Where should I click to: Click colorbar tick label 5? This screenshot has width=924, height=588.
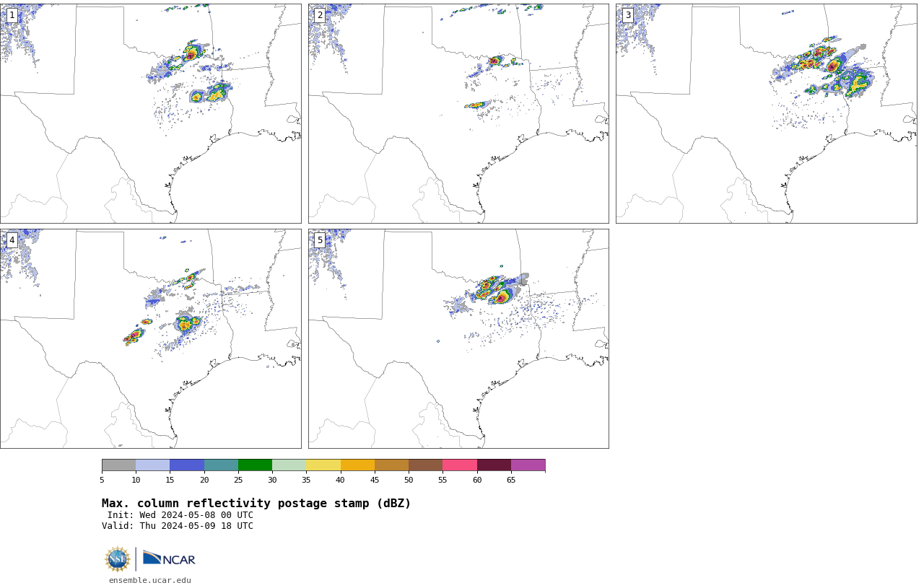(x=102, y=480)
